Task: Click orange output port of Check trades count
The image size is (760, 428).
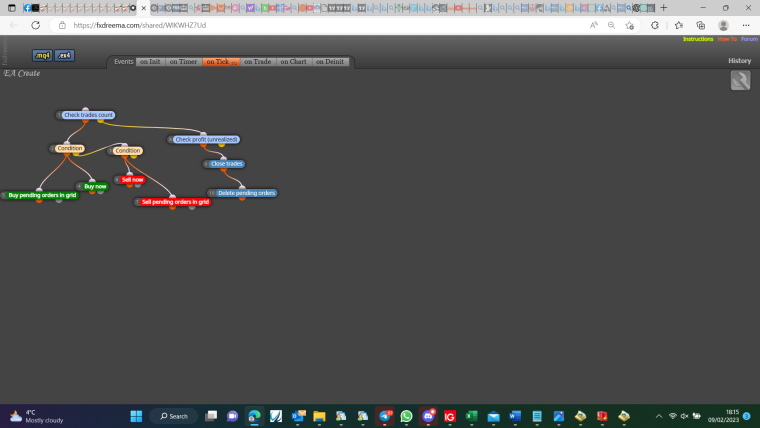Action: 85,120
